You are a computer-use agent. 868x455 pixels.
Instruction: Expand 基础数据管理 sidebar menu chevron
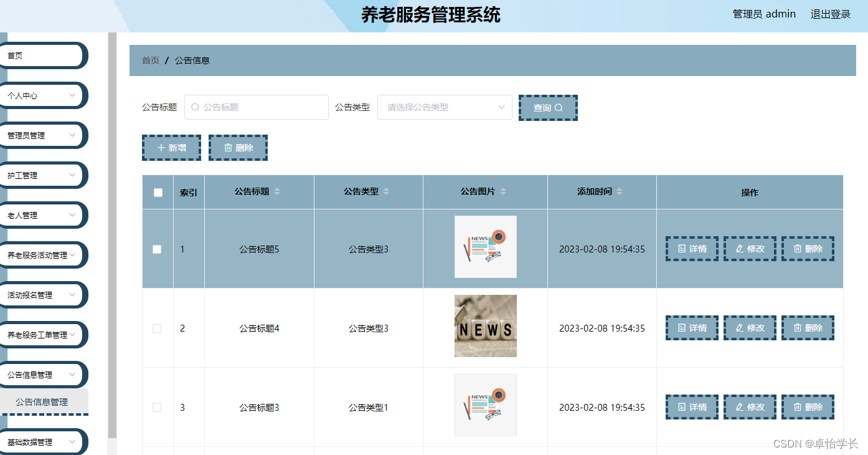pyautogui.click(x=72, y=442)
